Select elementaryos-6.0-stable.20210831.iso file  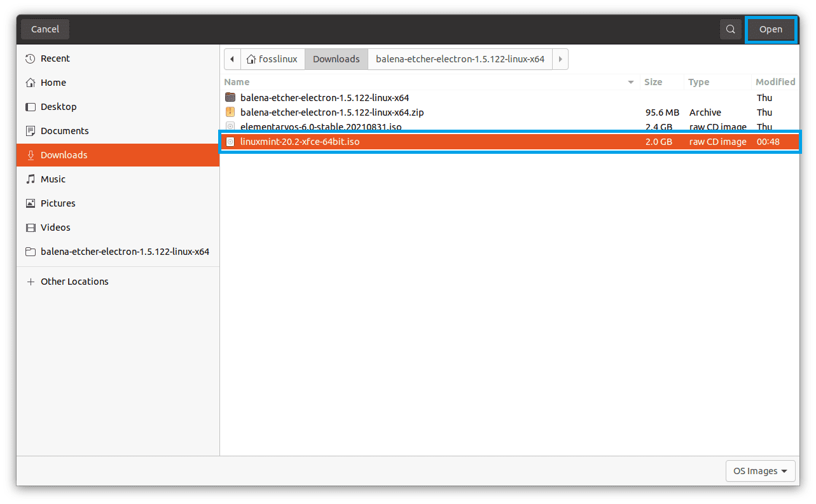point(510,127)
